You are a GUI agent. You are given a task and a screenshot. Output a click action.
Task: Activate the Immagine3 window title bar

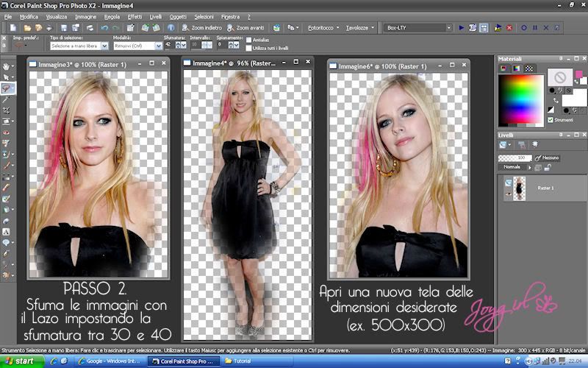(98, 64)
